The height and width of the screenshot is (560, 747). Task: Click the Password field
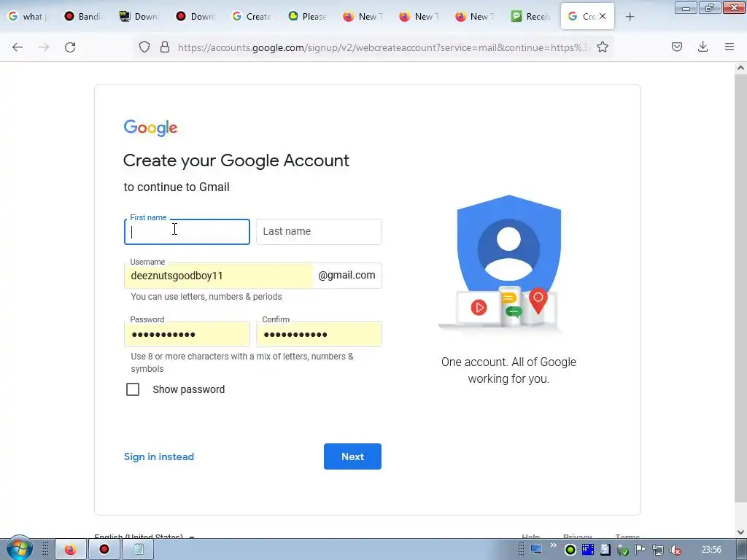(x=187, y=334)
